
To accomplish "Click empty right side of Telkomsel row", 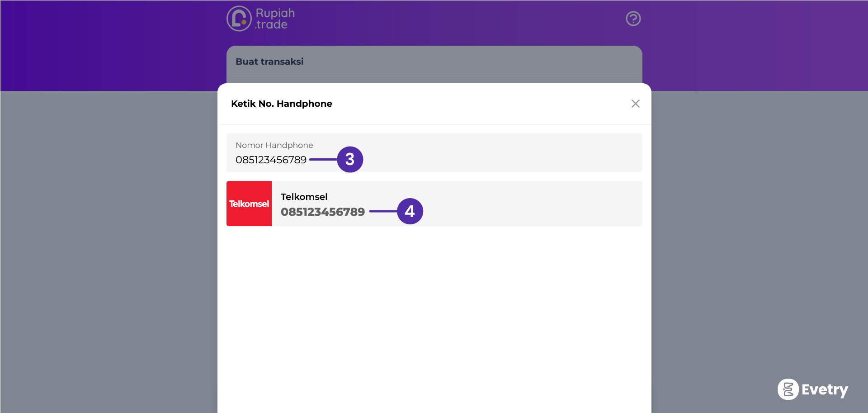I will [542, 204].
